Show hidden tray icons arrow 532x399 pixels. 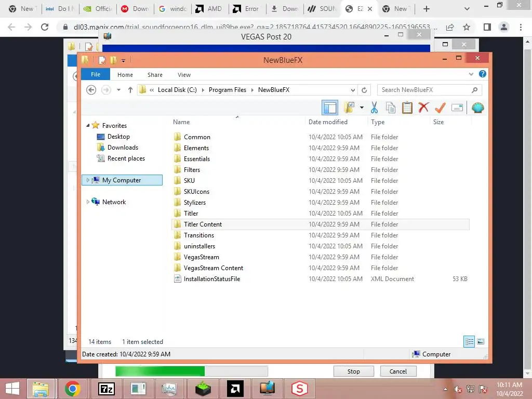pyautogui.click(x=445, y=389)
